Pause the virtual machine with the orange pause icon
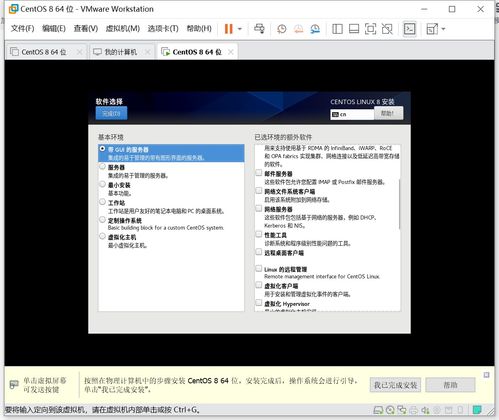 [x=229, y=29]
